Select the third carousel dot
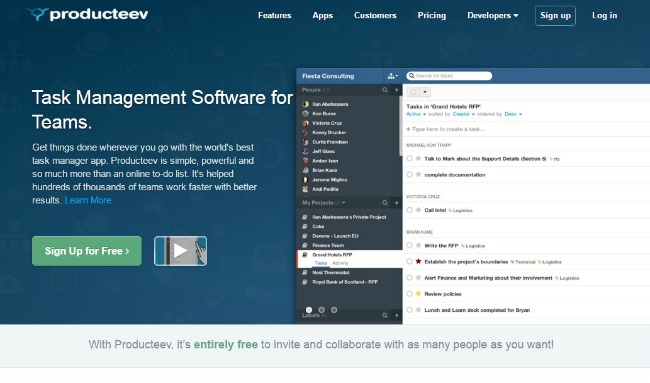The width and height of the screenshot is (650, 383). (334, 310)
